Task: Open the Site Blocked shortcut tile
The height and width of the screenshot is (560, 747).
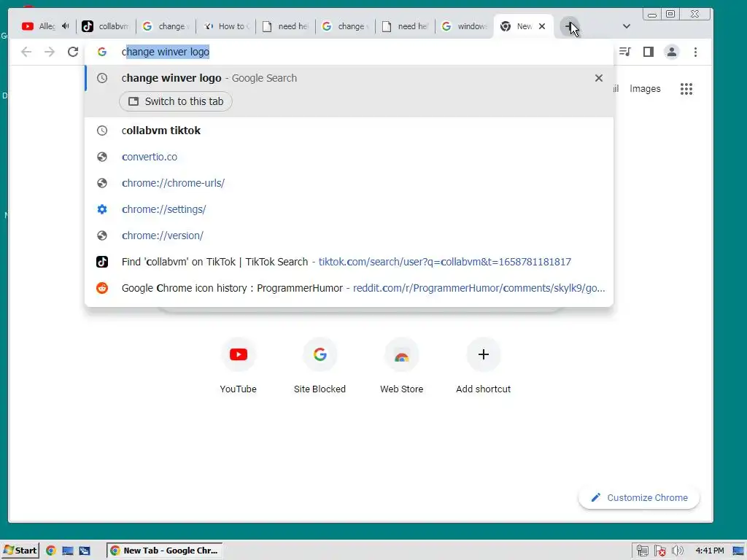Action: (x=320, y=366)
